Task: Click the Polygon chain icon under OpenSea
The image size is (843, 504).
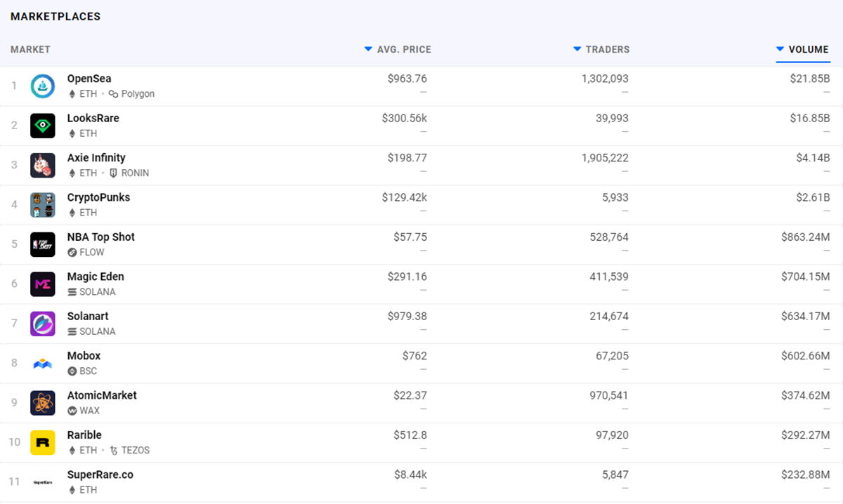Action: (x=114, y=94)
